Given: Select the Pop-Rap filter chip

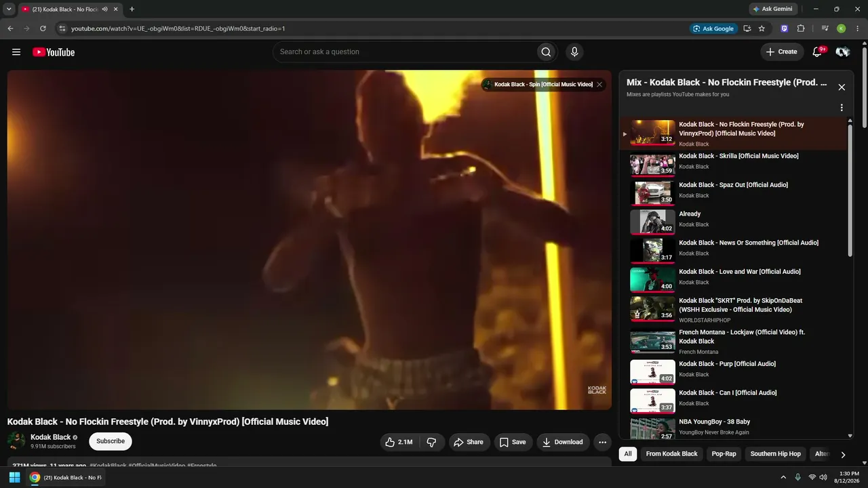Looking at the screenshot, I should pyautogui.click(x=724, y=454).
